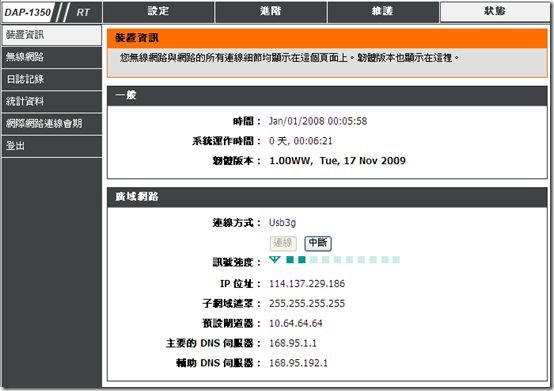Select IP address 114.137.229.186
Viewport: 554px width, 391px height.
pyautogui.click(x=307, y=284)
